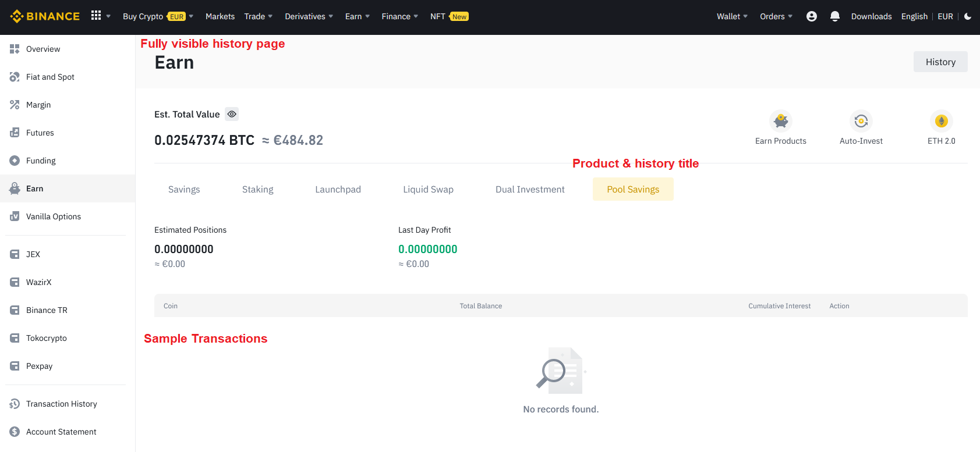Click the Fiat and Spot sidebar icon

(15, 77)
